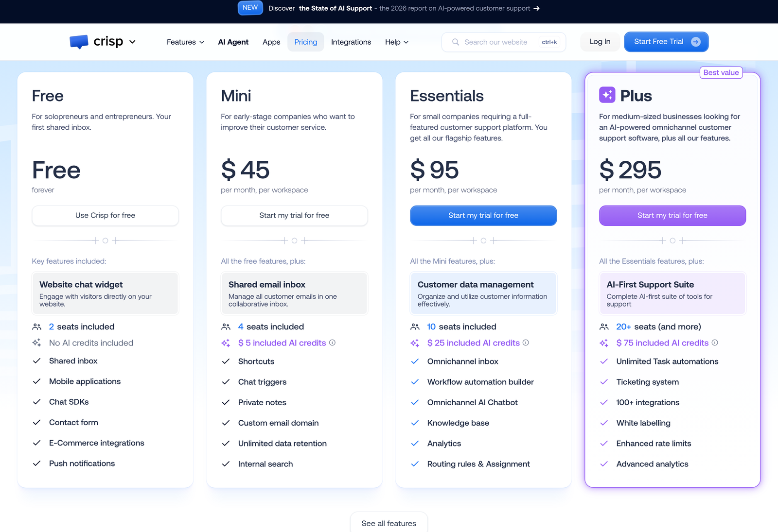Image resolution: width=778 pixels, height=532 pixels.
Task: Expand the Help dropdown
Action: 397,42
